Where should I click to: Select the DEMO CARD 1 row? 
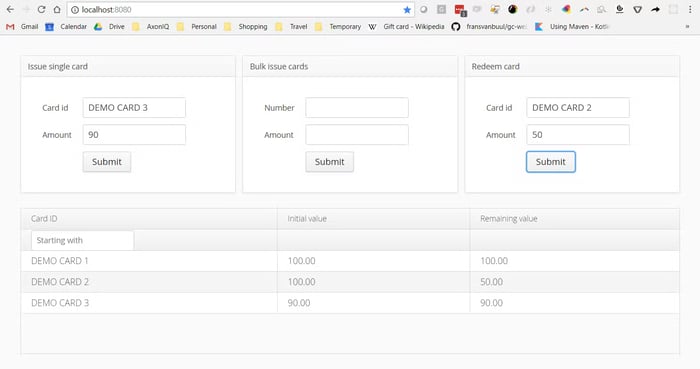[x=350, y=261]
